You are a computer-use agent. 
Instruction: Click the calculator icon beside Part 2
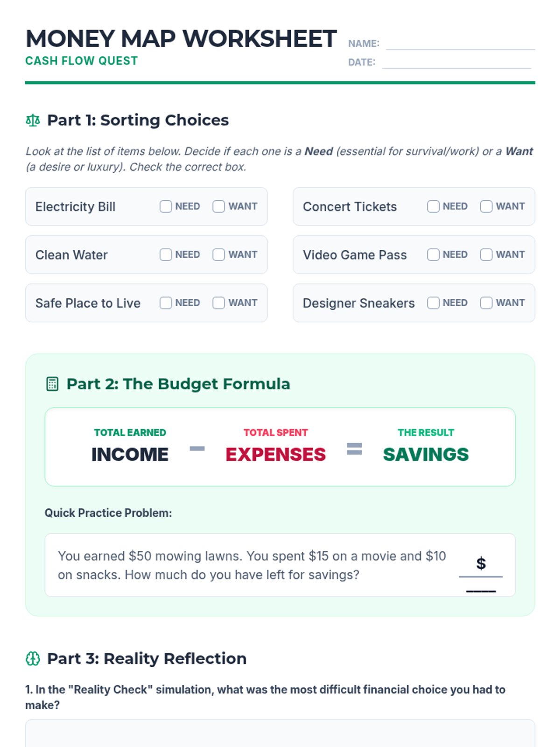[x=52, y=384]
